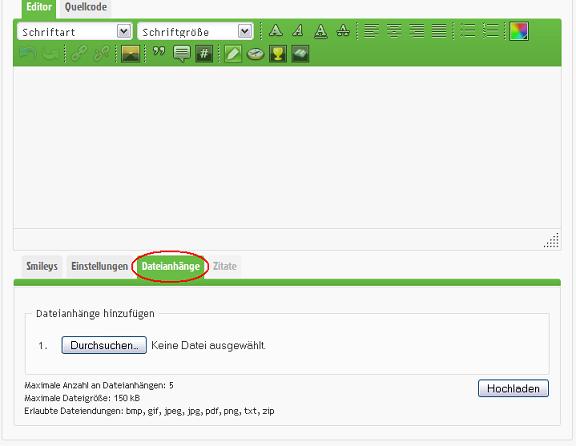This screenshot has height=446, width=576.
Task: Click the Durchsuchen file browse button
Action: (104, 345)
